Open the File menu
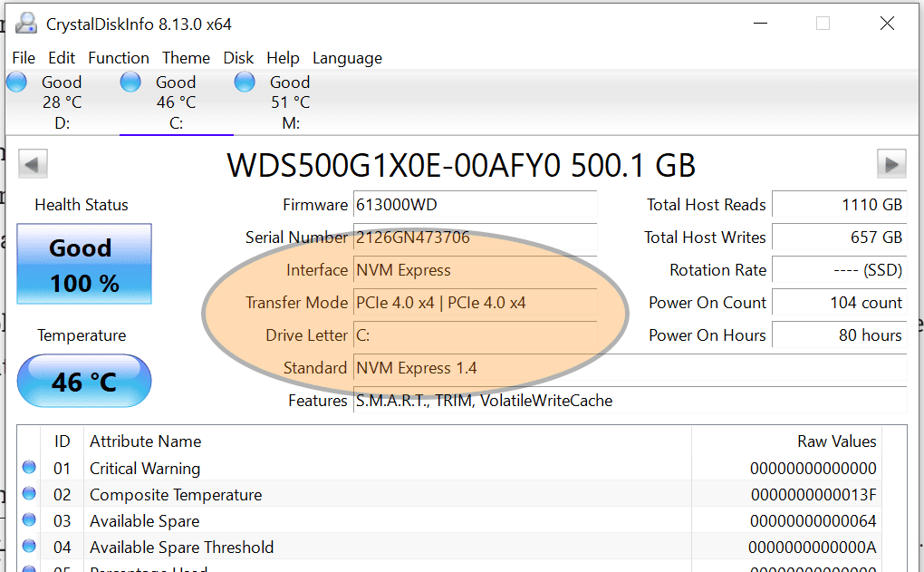Viewport: 924px width, 572px height. [24, 58]
